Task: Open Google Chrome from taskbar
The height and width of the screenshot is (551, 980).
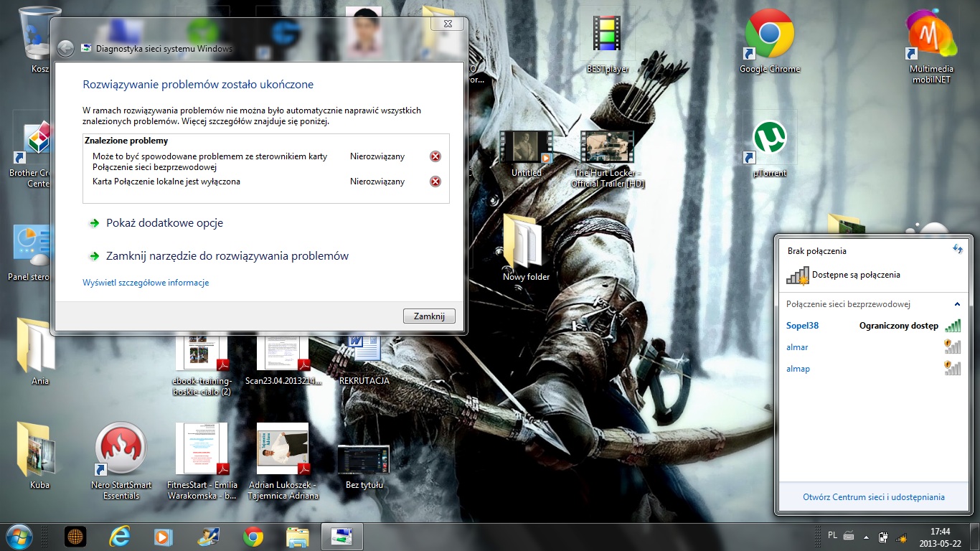Action: click(x=253, y=536)
